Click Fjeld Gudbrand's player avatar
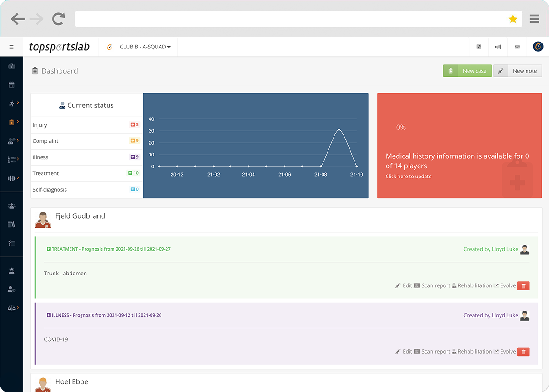 click(43, 220)
